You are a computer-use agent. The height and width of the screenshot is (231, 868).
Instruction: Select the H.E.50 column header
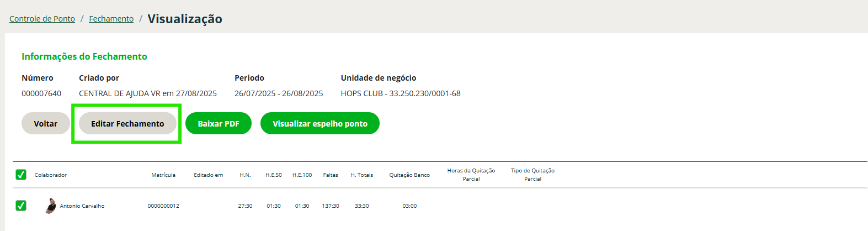tap(274, 175)
